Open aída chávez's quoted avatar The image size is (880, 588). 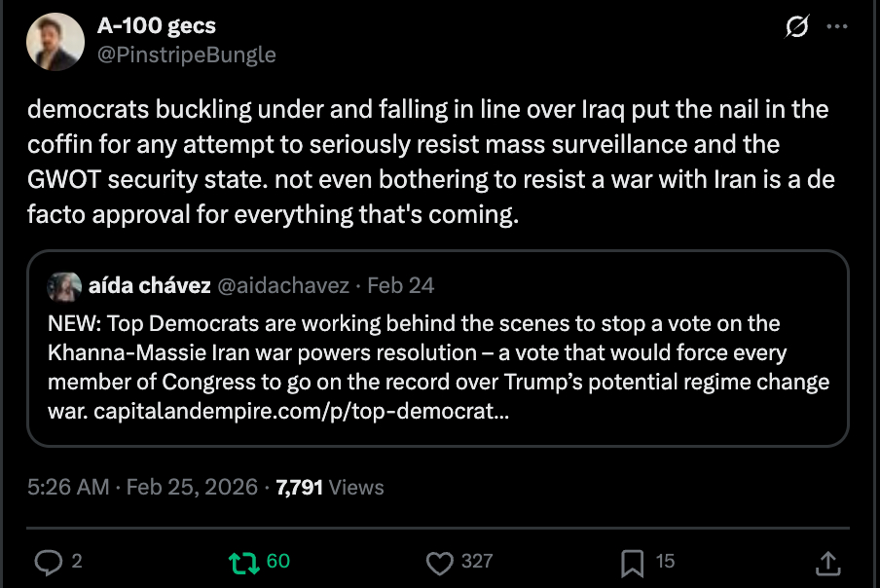pyautogui.click(x=68, y=285)
